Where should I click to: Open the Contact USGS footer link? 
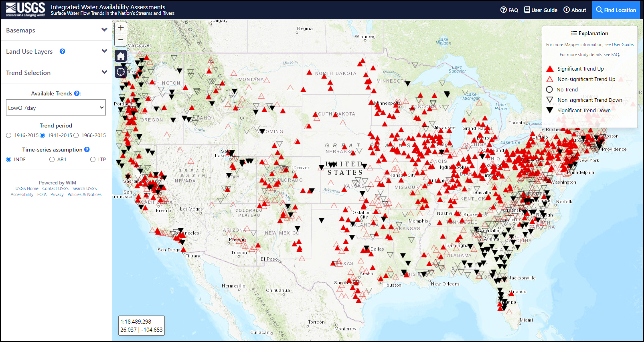click(55, 188)
